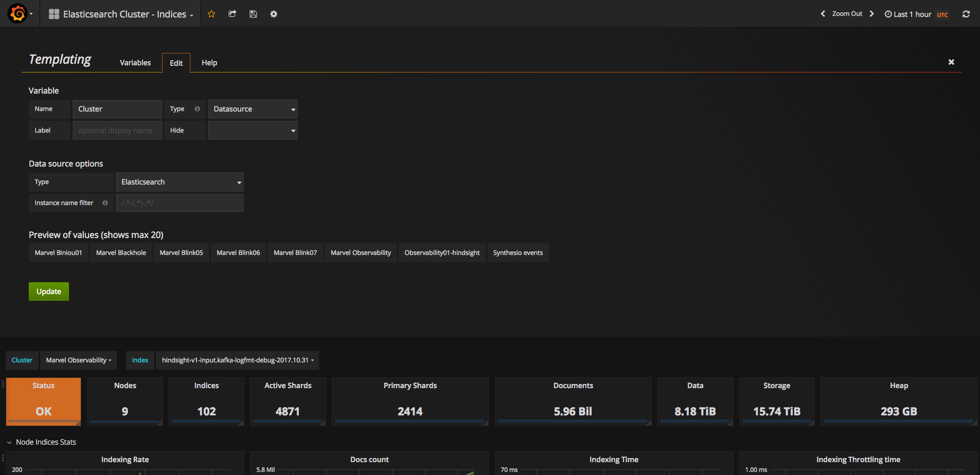This screenshot has height=475, width=980.
Task: Save the dashboard with floppy icon
Action: (x=253, y=14)
